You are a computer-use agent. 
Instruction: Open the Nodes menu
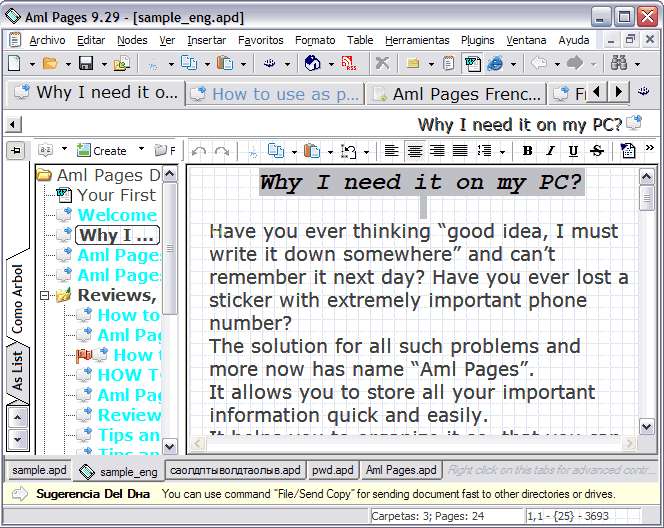click(x=132, y=40)
